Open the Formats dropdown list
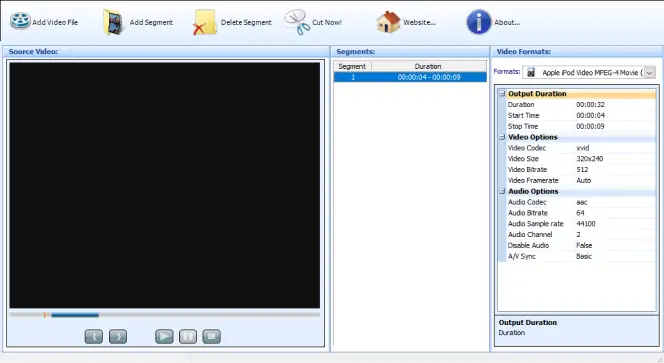This screenshot has height=363, width=664. click(650, 73)
